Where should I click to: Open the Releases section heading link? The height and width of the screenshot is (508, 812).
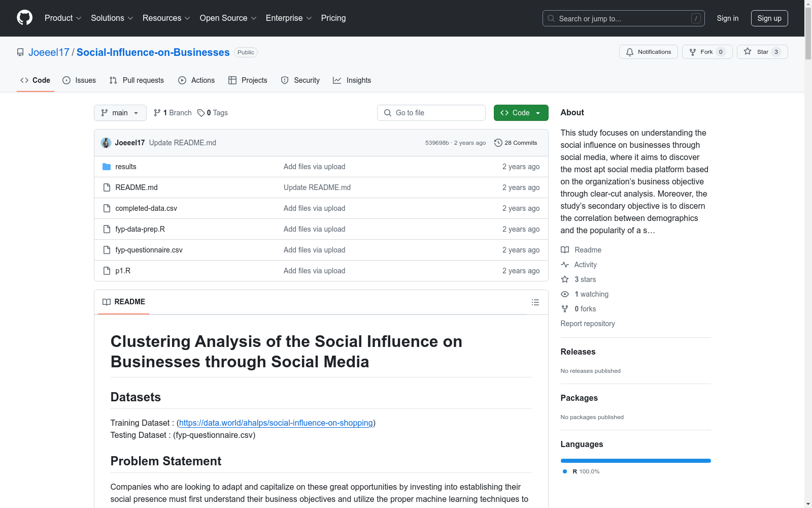click(578, 352)
